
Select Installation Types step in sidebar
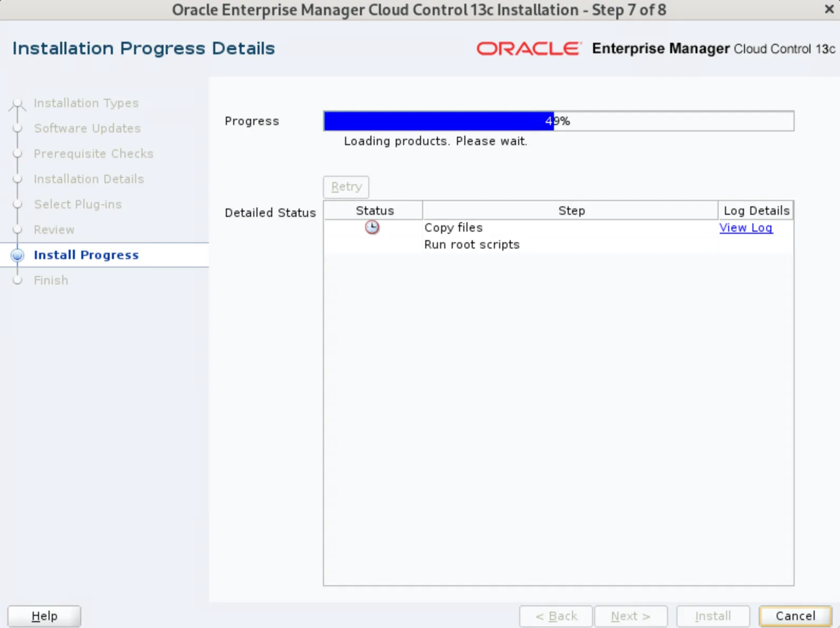click(x=86, y=103)
